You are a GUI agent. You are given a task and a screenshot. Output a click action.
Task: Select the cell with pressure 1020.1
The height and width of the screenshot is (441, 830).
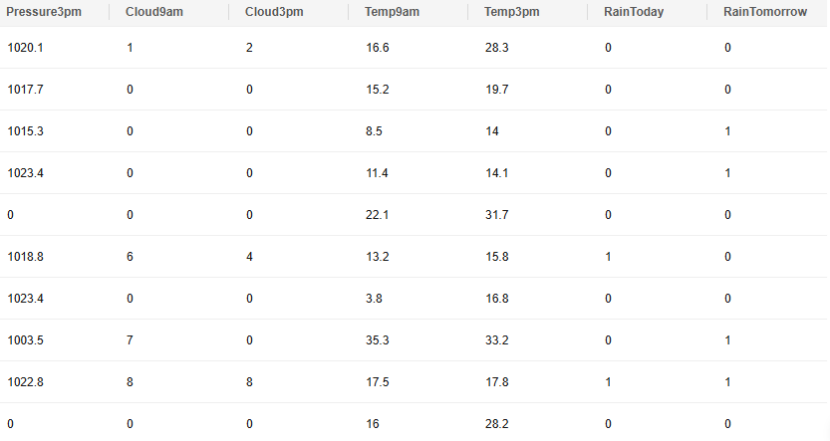click(x=25, y=48)
